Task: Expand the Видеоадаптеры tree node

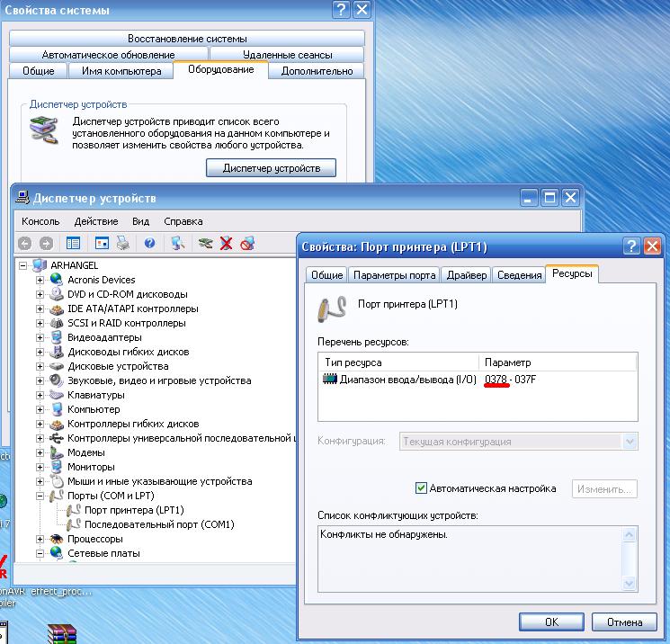Action: [40, 337]
